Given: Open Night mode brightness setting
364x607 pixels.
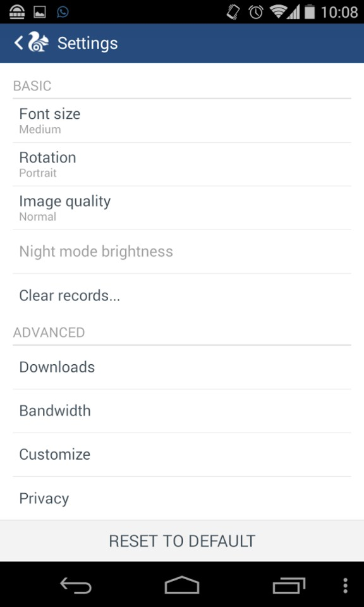Looking at the screenshot, I should [x=182, y=252].
